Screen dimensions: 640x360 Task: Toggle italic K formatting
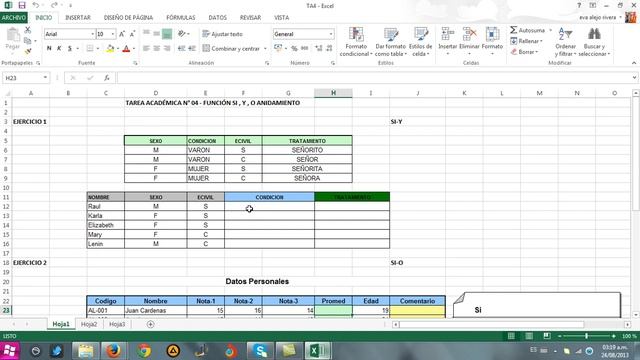tap(59, 48)
